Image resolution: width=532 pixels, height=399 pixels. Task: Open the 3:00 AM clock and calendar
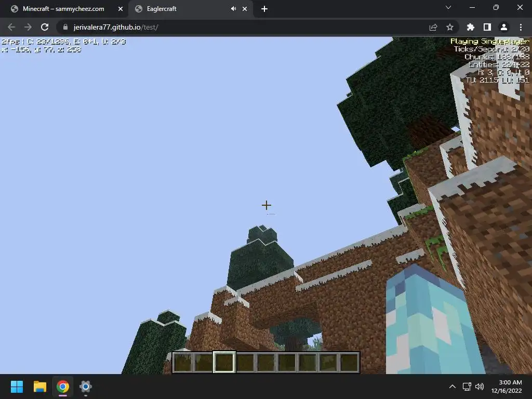click(x=507, y=387)
